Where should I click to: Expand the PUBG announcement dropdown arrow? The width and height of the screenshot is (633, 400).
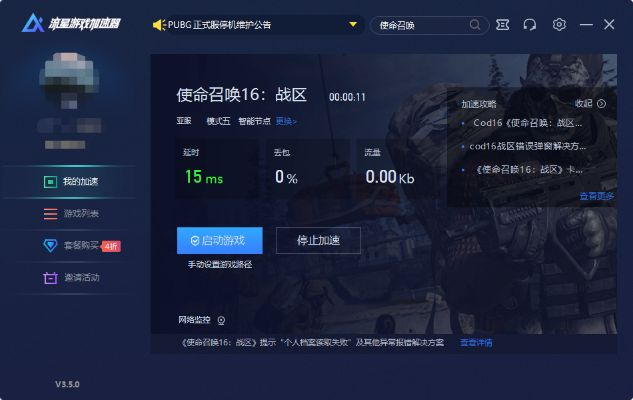tap(352, 24)
